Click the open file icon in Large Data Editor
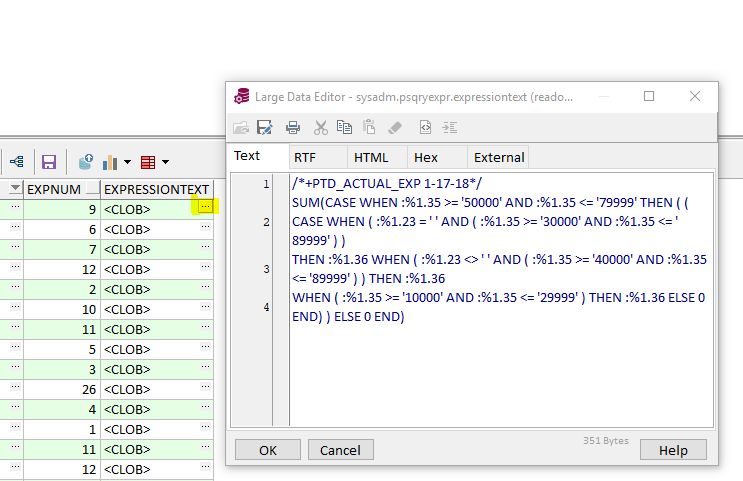743x481 pixels. coord(241,127)
